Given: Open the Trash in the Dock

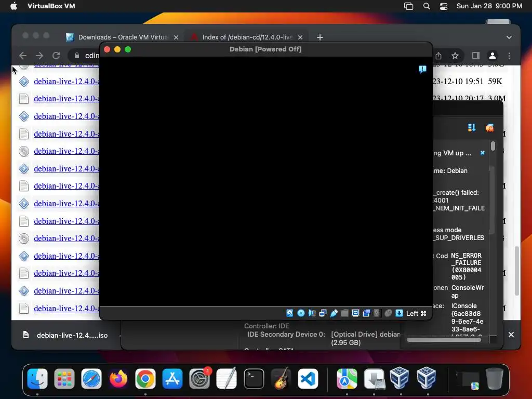Looking at the screenshot, I should pos(495,379).
